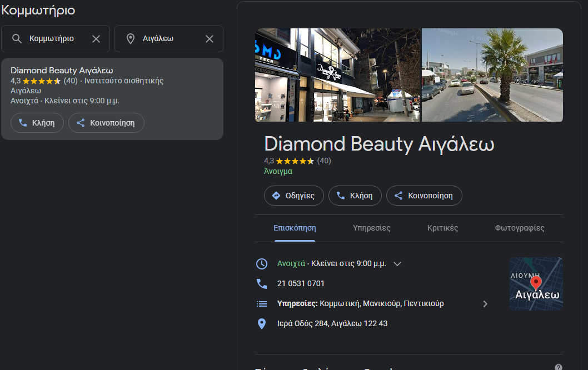This screenshot has height=370, width=588.
Task: Focus the Κομμωτήριο search input
Action: pyautogui.click(x=56, y=39)
